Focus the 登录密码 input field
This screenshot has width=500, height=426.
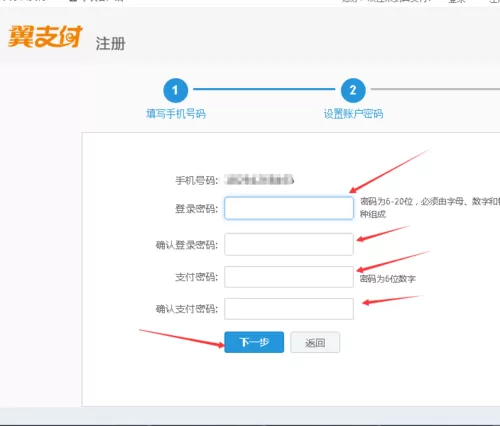click(289, 208)
